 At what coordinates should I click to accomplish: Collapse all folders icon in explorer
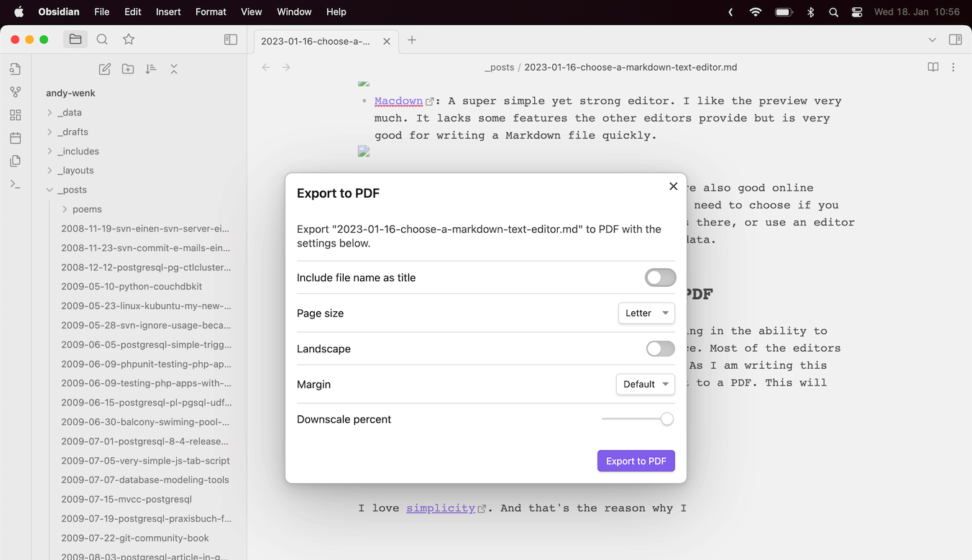click(174, 69)
